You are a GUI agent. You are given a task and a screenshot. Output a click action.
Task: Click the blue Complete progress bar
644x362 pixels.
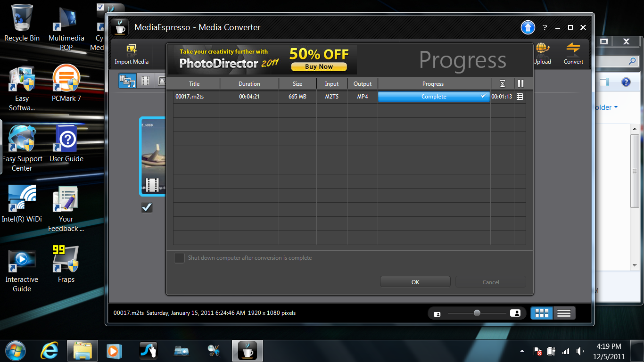434,96
